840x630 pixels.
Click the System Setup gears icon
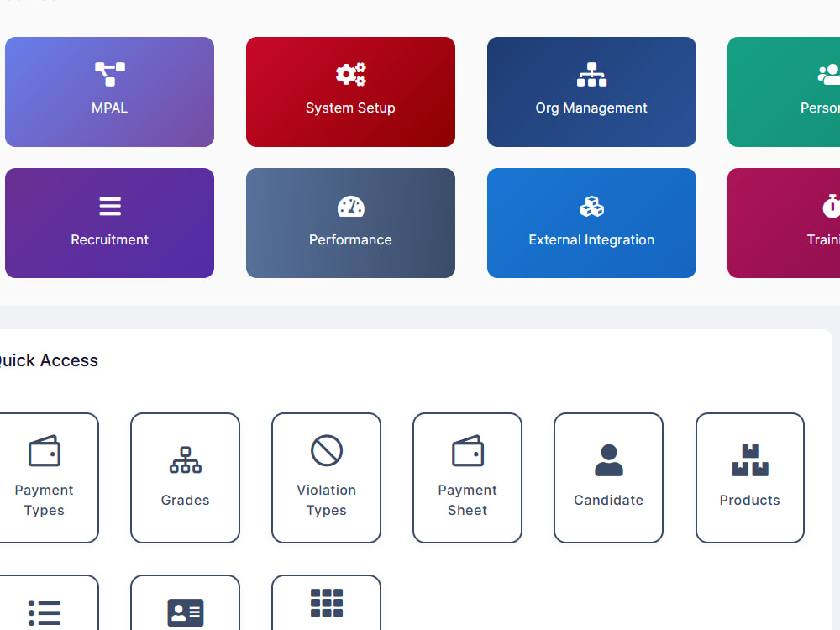(351, 74)
